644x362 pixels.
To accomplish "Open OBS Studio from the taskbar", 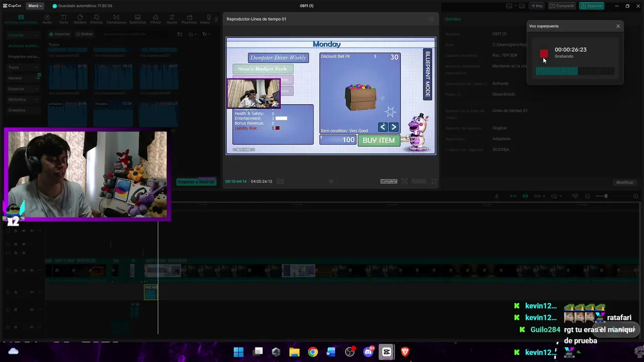I will pyautogui.click(x=350, y=352).
